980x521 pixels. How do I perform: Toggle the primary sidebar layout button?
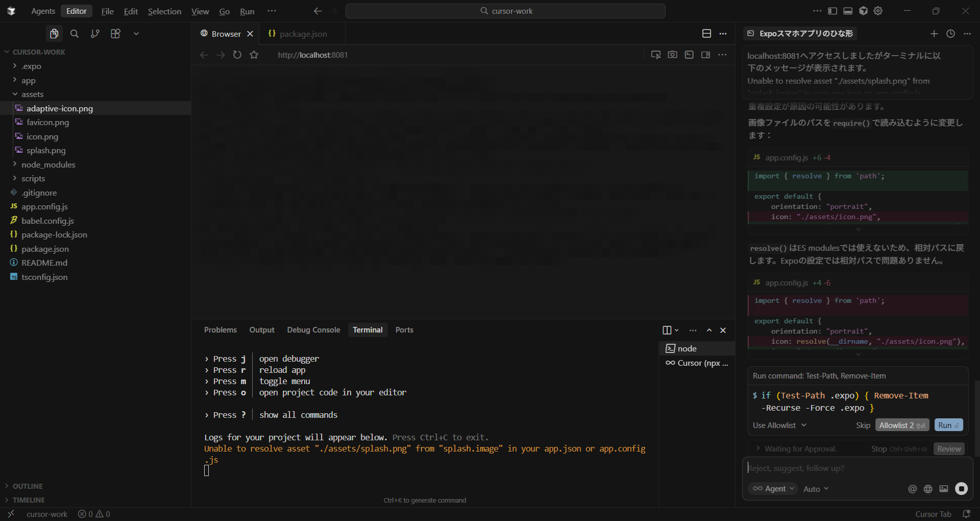click(x=832, y=11)
